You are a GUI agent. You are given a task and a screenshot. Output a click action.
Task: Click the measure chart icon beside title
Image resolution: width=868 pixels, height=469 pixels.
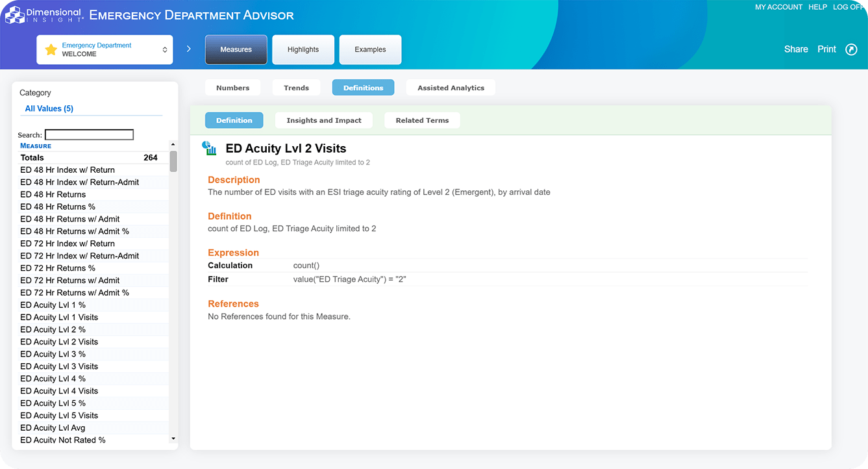pyautogui.click(x=210, y=149)
